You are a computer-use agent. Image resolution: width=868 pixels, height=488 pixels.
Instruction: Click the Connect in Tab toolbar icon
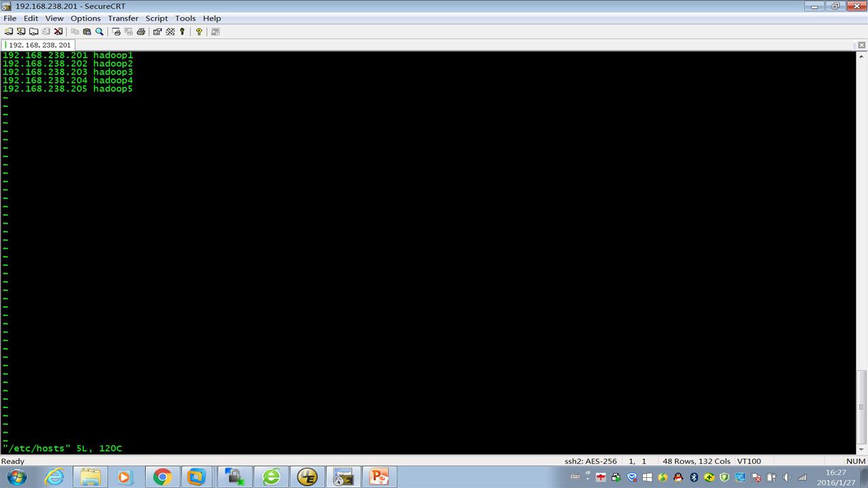click(x=33, y=31)
